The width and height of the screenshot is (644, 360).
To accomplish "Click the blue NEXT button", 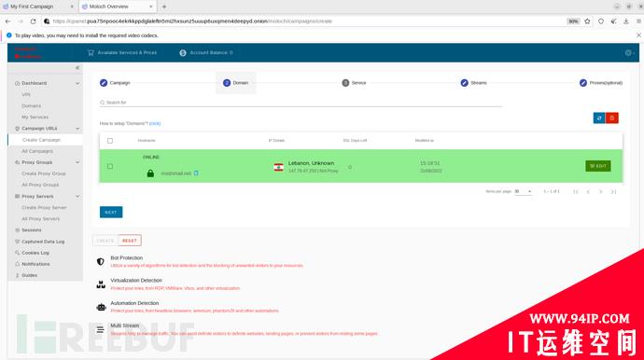I will coord(111,213).
